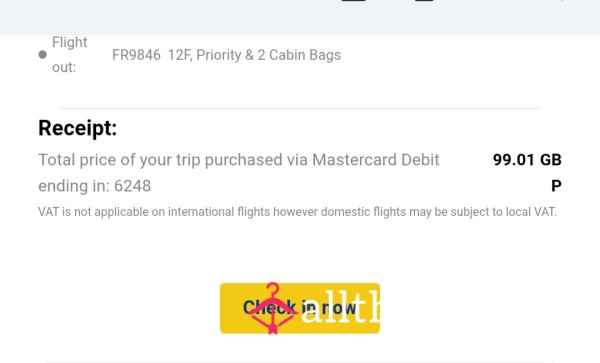Click the divider line above Receipt
Image resolution: width=600 pixels, height=363 pixels.
coord(300,108)
